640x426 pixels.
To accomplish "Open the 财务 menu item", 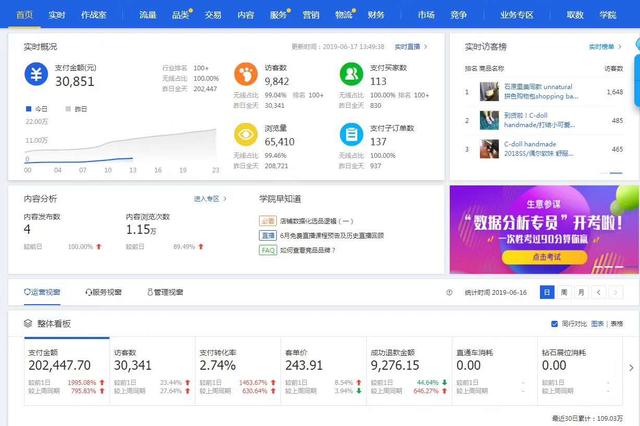I will [x=376, y=15].
